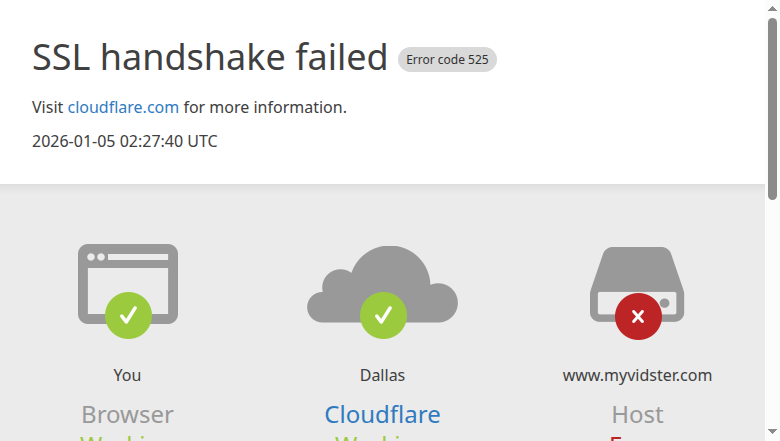Click the 2026-01-05 UTC timestamp
Screen dimensions: 780x441
click(125, 141)
